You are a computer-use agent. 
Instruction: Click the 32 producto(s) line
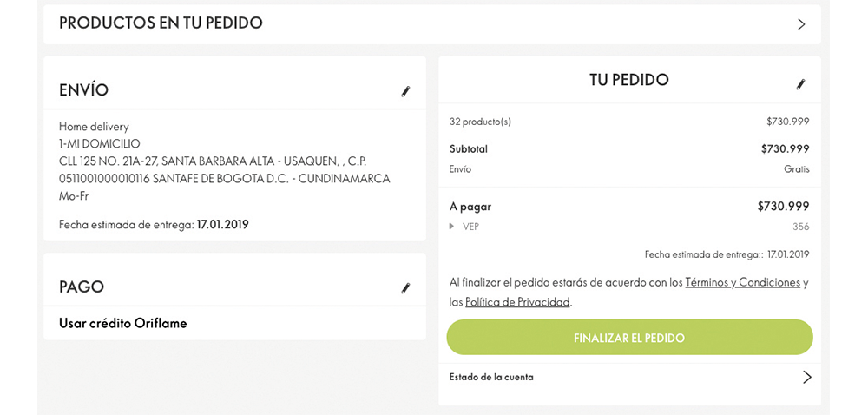[x=480, y=122]
